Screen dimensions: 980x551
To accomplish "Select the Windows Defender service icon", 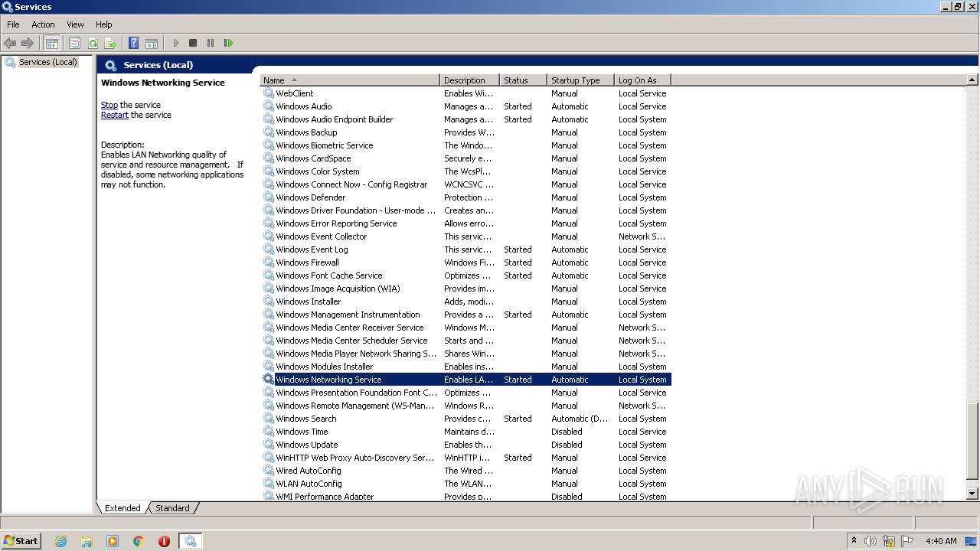I will click(x=269, y=197).
